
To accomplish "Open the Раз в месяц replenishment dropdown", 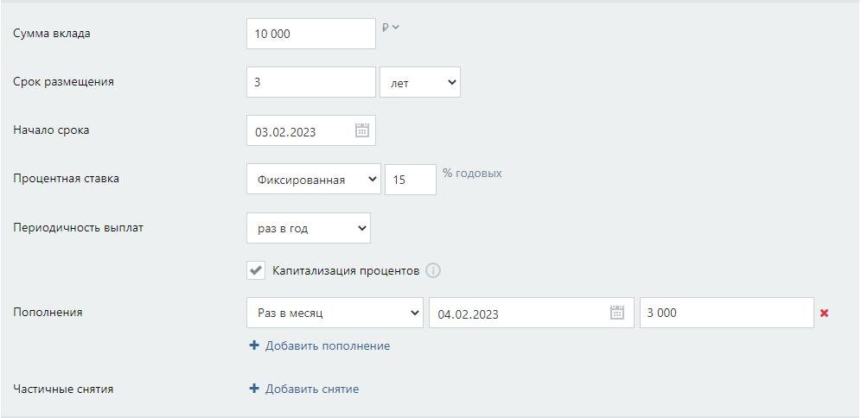I will pyautogui.click(x=335, y=313).
